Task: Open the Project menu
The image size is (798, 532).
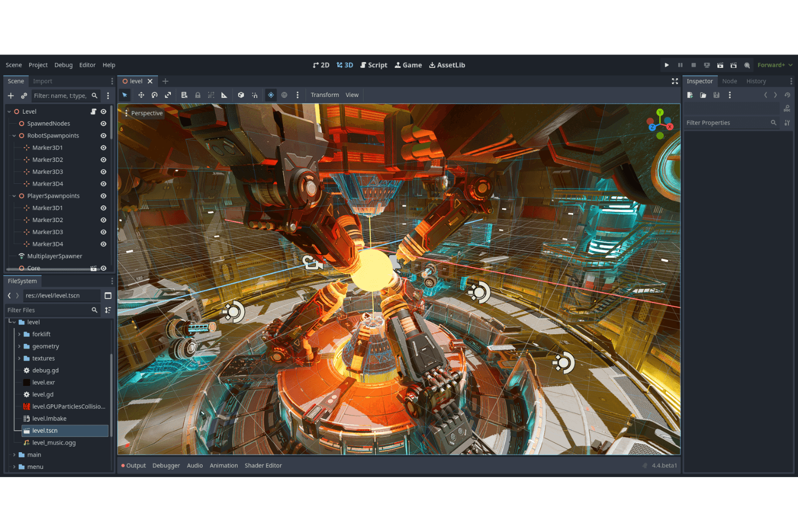Action: pyautogui.click(x=38, y=65)
